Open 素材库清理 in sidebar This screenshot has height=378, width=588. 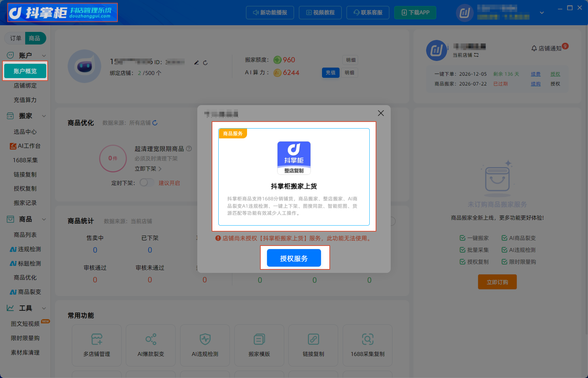tap(25, 352)
